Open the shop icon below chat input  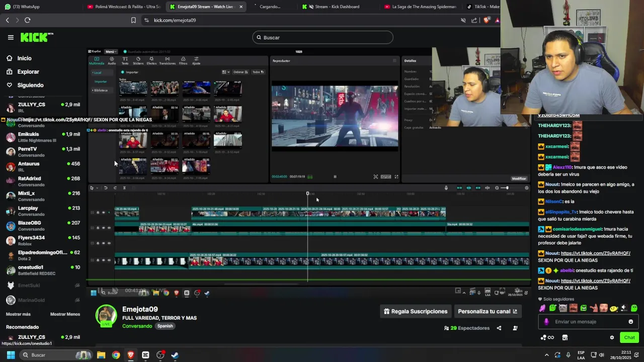tap(565, 338)
